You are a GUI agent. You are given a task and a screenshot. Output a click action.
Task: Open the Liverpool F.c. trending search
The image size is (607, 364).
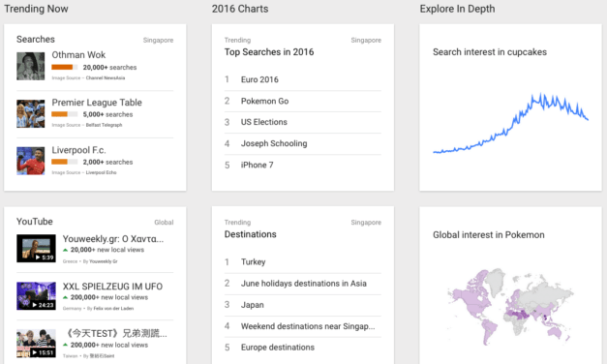pyautogui.click(x=78, y=150)
